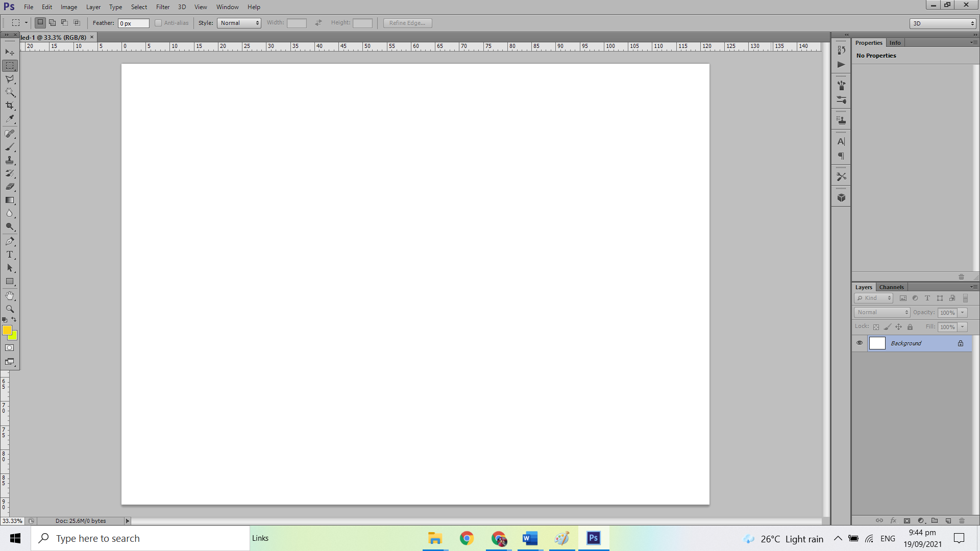Click the Delete Layer trash button

click(x=962, y=521)
